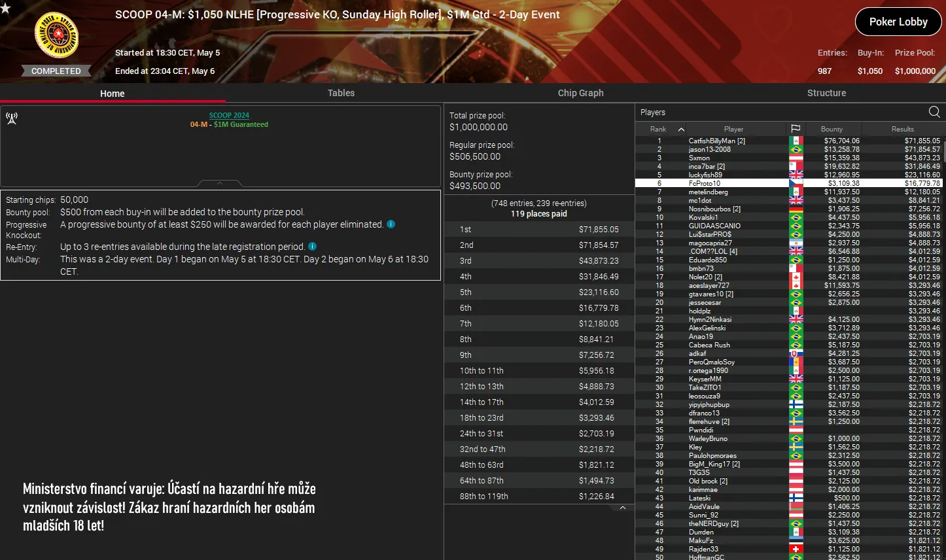946x560 pixels.
Task: Click jason13-2008's Brazil flag
Action: (796, 149)
